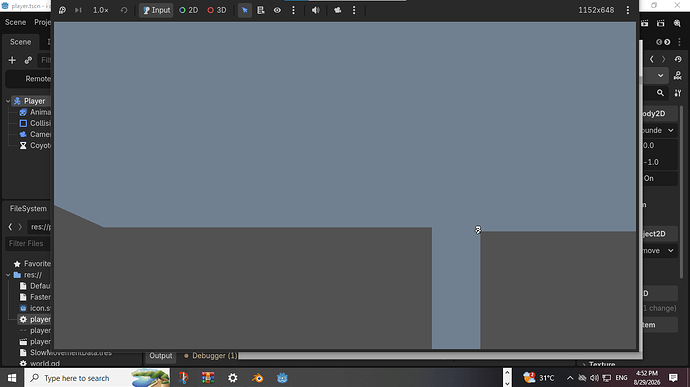
Task: Select the arrow select tool in game toolbar
Action: pyautogui.click(x=245, y=10)
